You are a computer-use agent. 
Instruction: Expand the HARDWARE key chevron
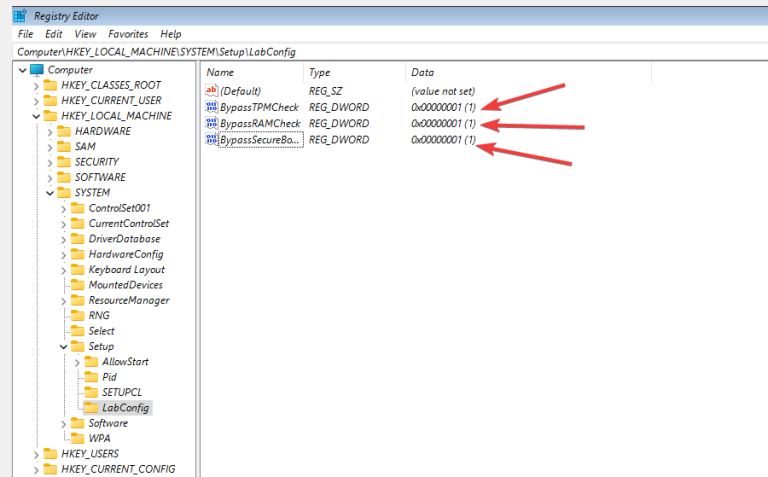coord(49,132)
